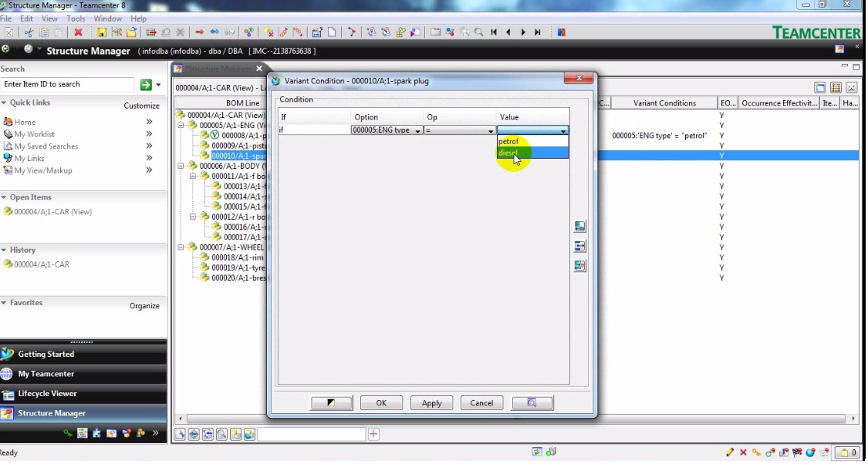Click the Apply button in the dialog
The image size is (868, 464).
[431, 402]
